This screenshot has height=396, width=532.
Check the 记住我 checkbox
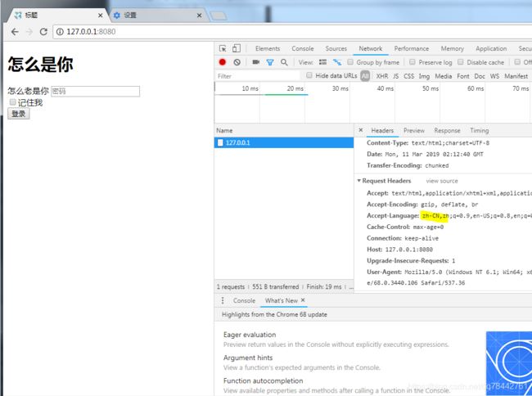pyautogui.click(x=12, y=102)
